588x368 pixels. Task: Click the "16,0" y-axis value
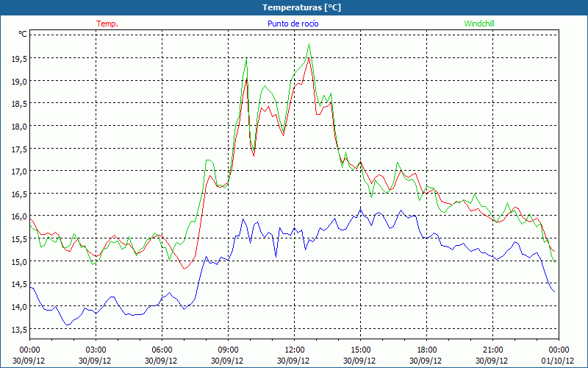point(19,216)
